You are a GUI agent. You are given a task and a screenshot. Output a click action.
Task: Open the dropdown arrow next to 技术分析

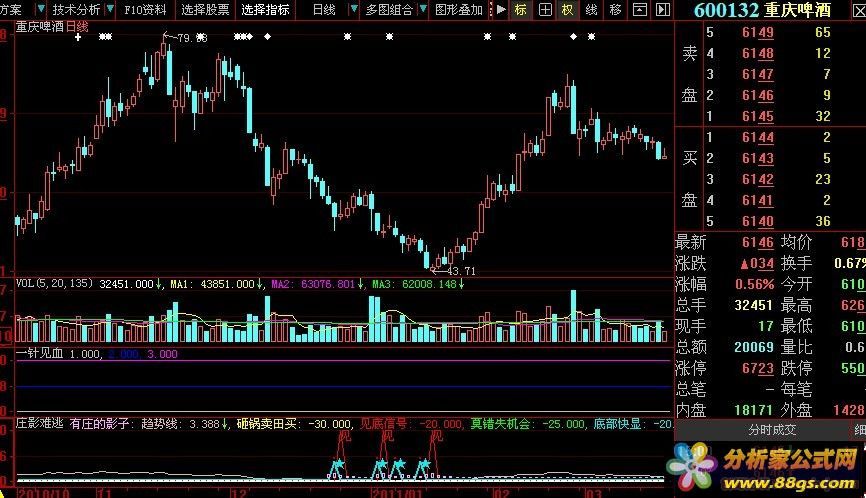110,9
